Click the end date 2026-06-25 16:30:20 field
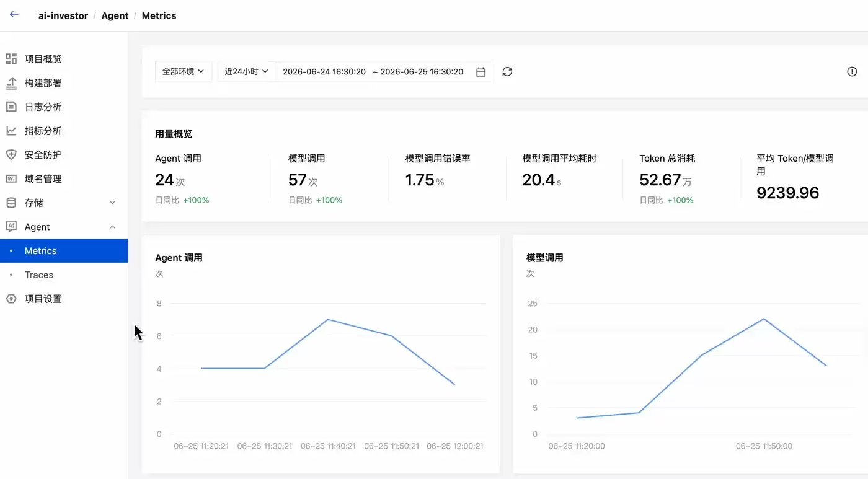The width and height of the screenshot is (868, 479). click(422, 72)
